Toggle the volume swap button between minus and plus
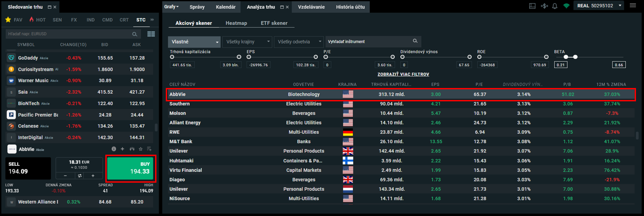 (x=78, y=176)
